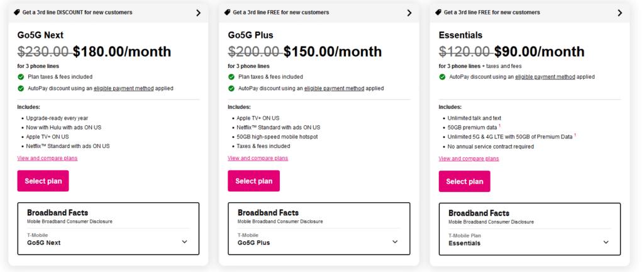Select the Go5G Plus plan
The height and width of the screenshot is (272, 644).
tap(253, 181)
